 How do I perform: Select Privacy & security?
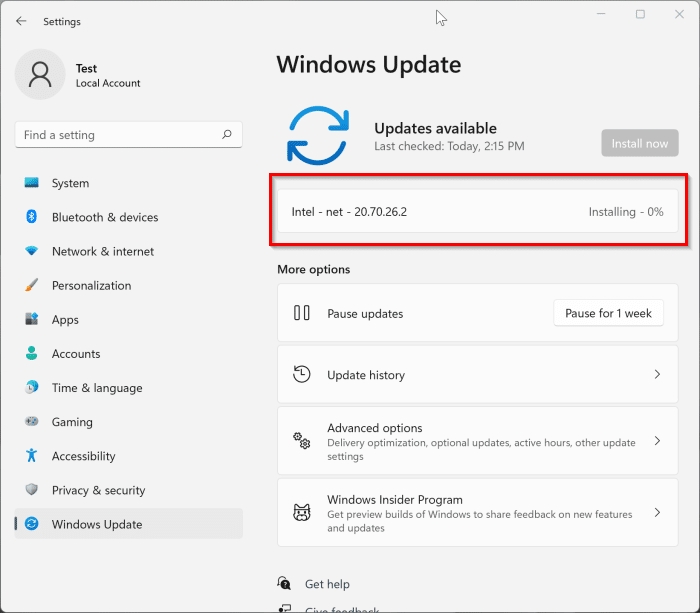click(129, 490)
